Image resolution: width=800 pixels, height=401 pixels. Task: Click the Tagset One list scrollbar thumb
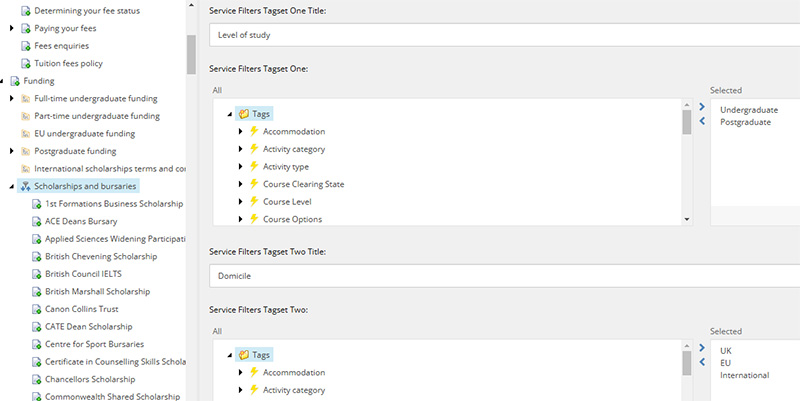pyautogui.click(x=687, y=122)
